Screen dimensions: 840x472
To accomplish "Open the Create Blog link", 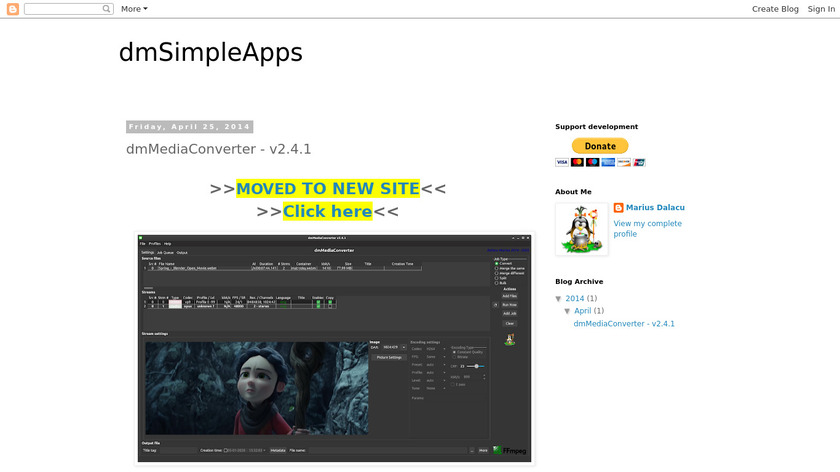I will pyautogui.click(x=775, y=9).
